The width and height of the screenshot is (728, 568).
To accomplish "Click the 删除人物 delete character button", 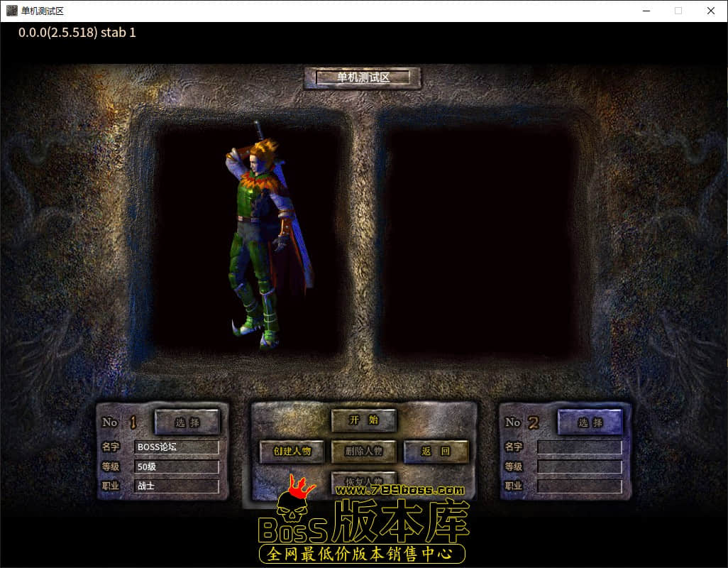I will coord(363,451).
